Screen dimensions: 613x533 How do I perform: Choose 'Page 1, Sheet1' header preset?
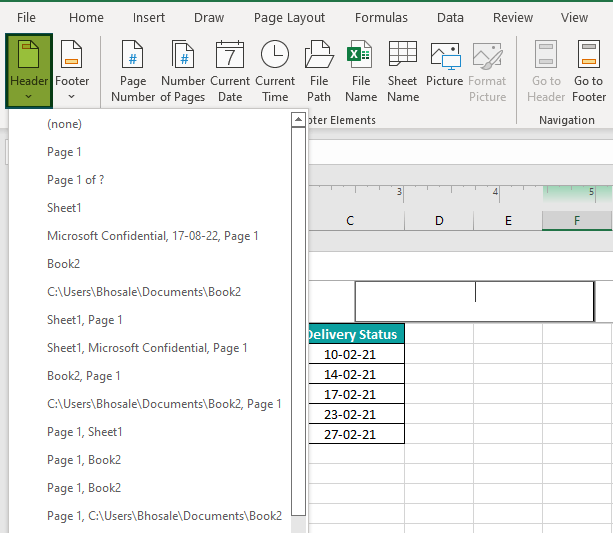[x=150, y=432]
